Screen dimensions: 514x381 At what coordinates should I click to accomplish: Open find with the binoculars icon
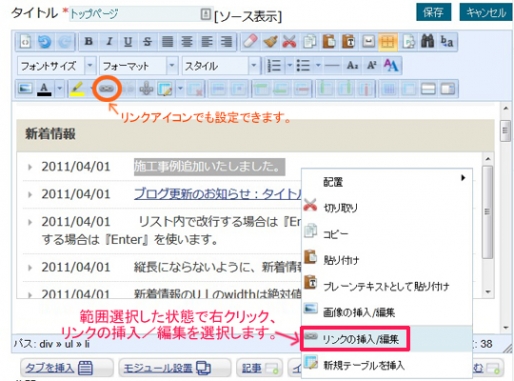point(427,42)
